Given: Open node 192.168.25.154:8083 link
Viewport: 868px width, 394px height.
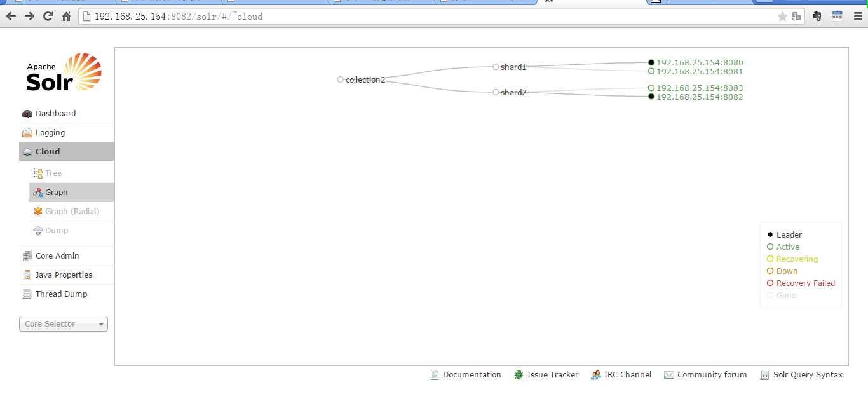Looking at the screenshot, I should click(700, 88).
